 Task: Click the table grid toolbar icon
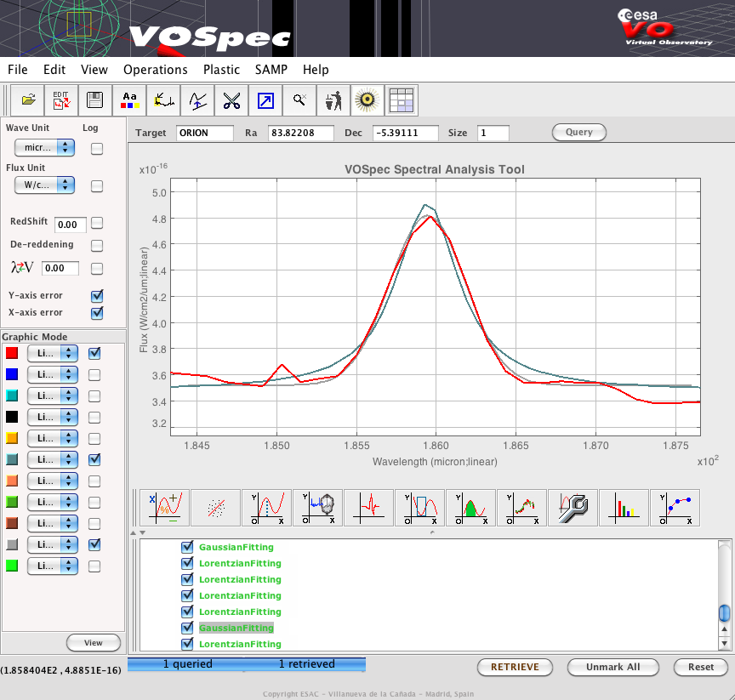coord(402,100)
